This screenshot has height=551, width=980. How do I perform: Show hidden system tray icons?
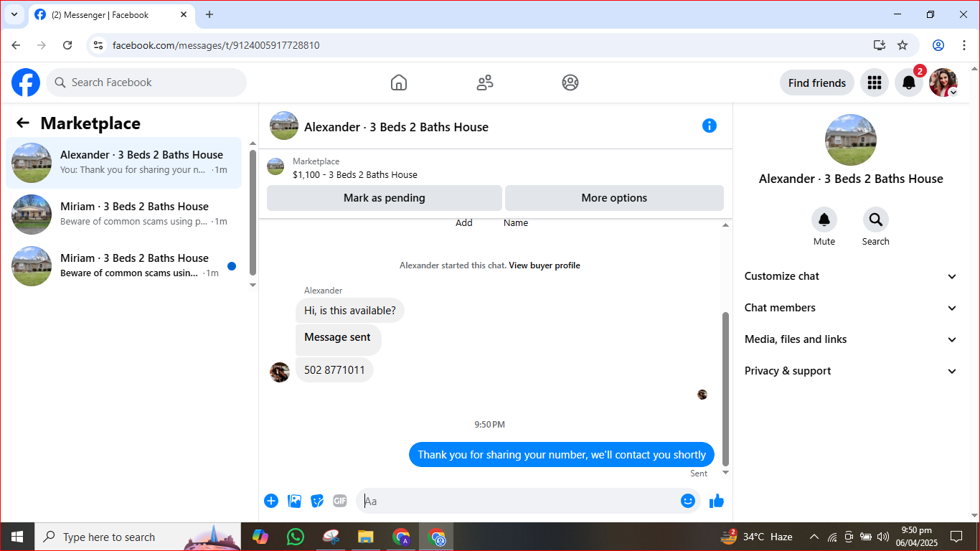click(x=814, y=537)
